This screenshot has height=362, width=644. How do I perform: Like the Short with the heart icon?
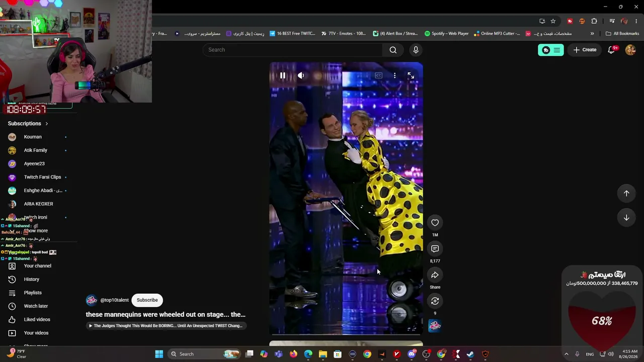tap(435, 223)
